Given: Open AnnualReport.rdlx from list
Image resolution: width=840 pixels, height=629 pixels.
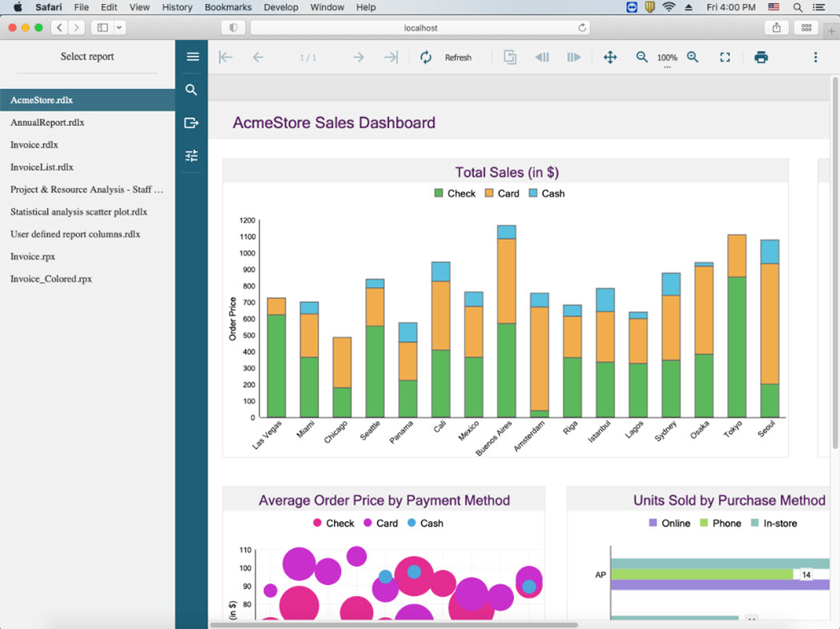Looking at the screenshot, I should point(87,123).
